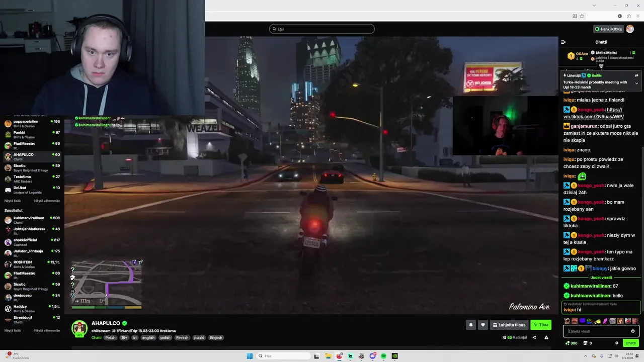
Task: Send message with green Chatti button
Action: point(630,343)
